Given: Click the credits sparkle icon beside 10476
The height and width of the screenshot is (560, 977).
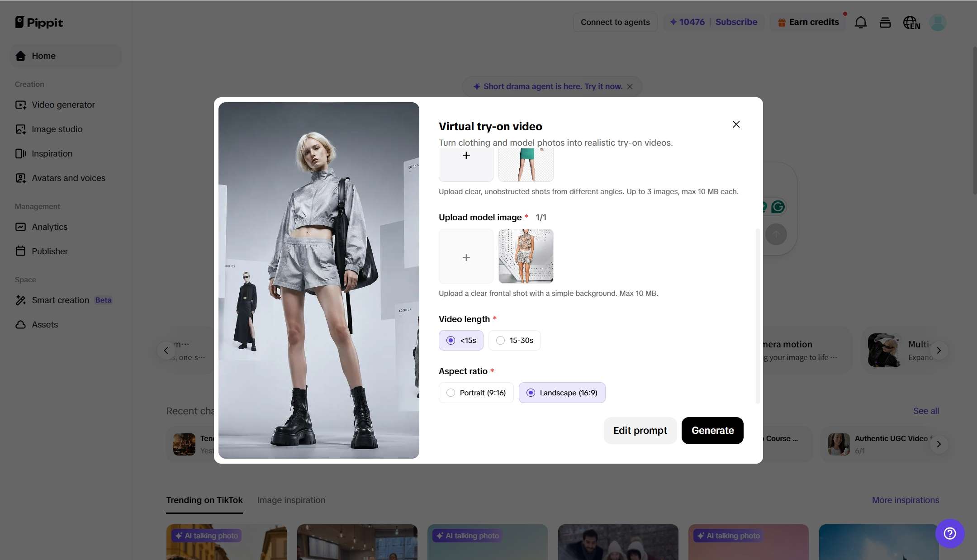Looking at the screenshot, I should [x=673, y=22].
